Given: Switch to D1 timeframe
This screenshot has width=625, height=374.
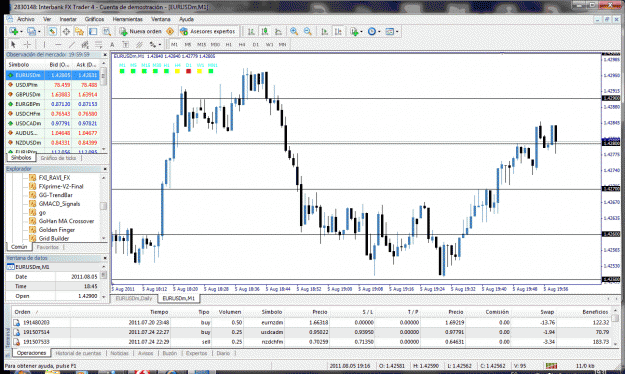Looking at the screenshot, I should click(256, 45).
